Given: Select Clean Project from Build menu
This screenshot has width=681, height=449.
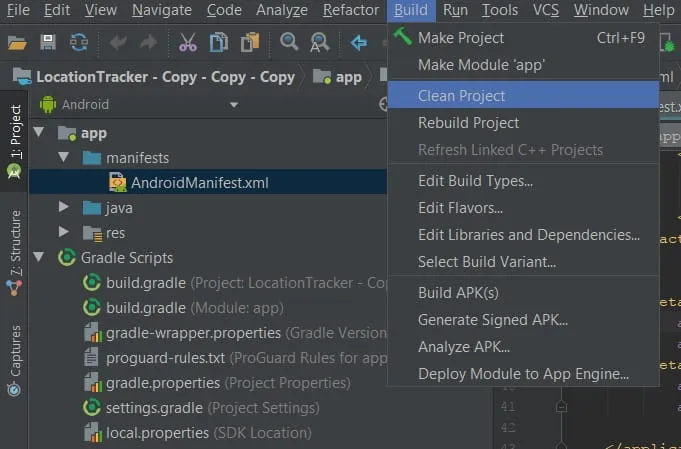Looking at the screenshot, I should click(462, 96).
